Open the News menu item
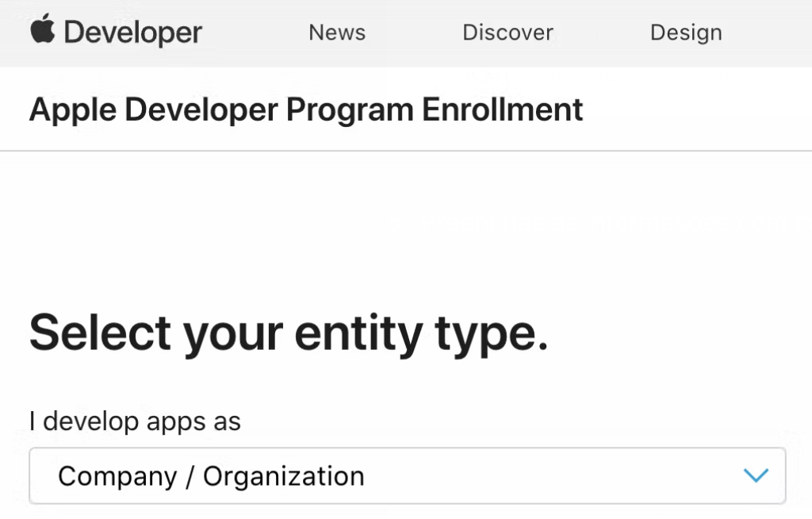Screen dimensions: 812x519 coord(337,33)
